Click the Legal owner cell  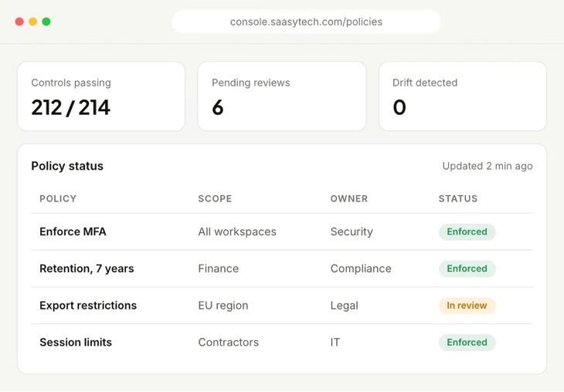345,306
